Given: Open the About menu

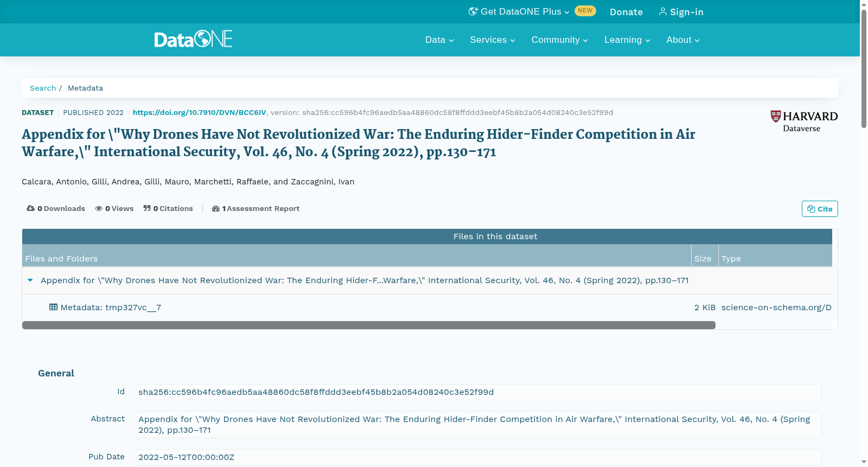Looking at the screenshot, I should tap(683, 40).
